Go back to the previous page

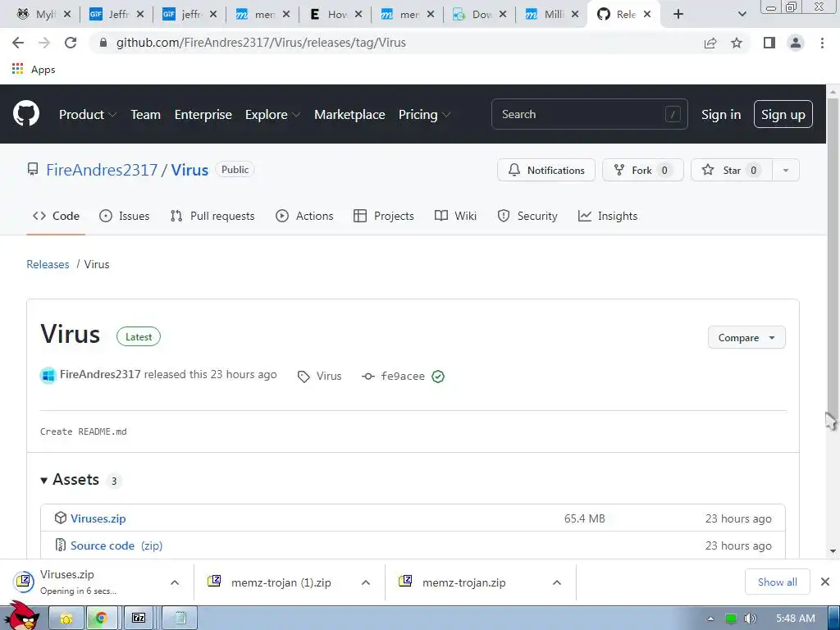tap(18, 43)
